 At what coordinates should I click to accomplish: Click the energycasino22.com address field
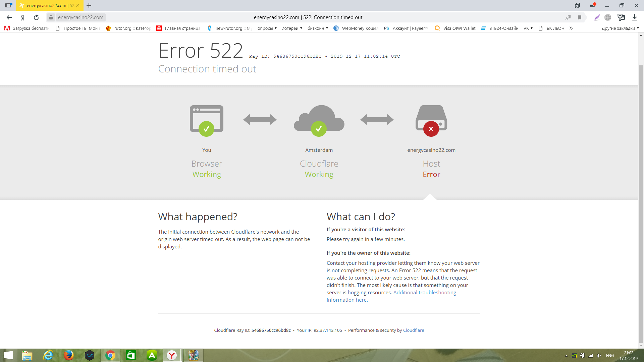(x=80, y=17)
